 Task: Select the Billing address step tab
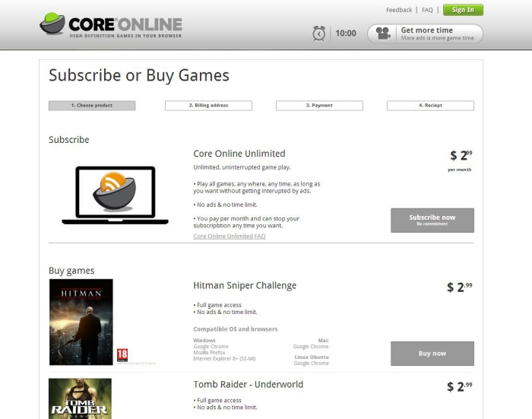click(208, 105)
